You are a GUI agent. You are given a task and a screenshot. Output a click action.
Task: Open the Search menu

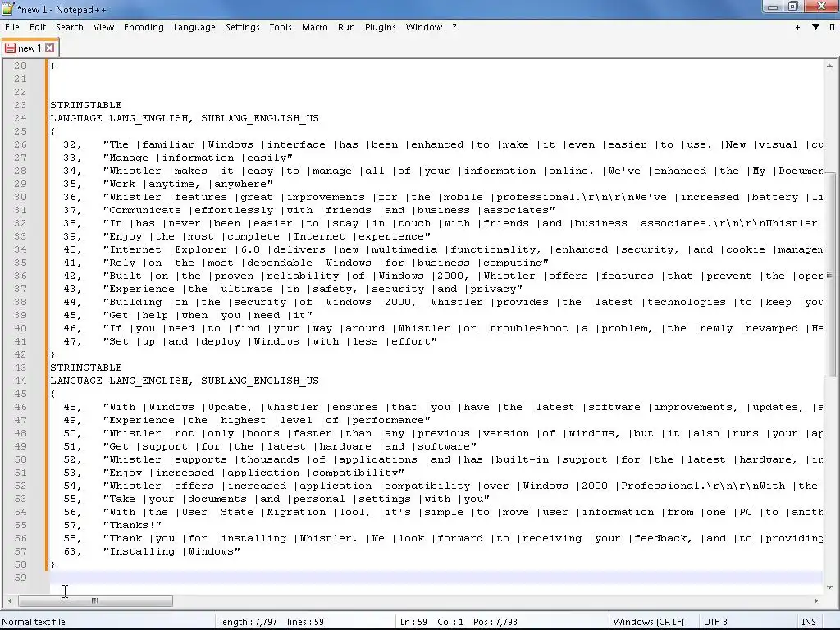point(70,27)
